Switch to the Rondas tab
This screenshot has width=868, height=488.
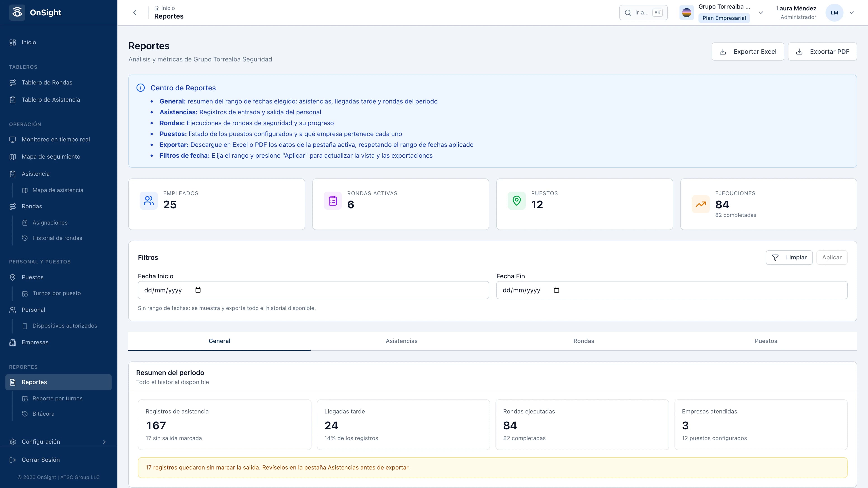tap(584, 341)
